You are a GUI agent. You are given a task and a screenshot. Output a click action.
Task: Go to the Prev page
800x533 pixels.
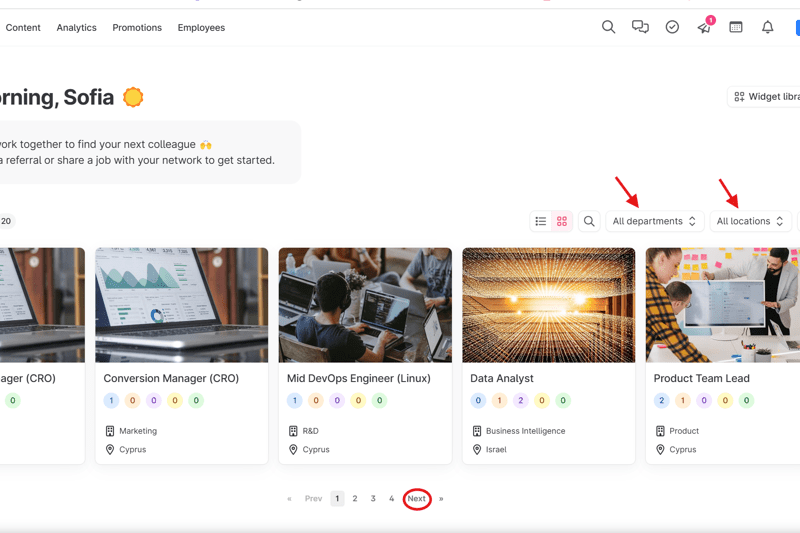313,498
